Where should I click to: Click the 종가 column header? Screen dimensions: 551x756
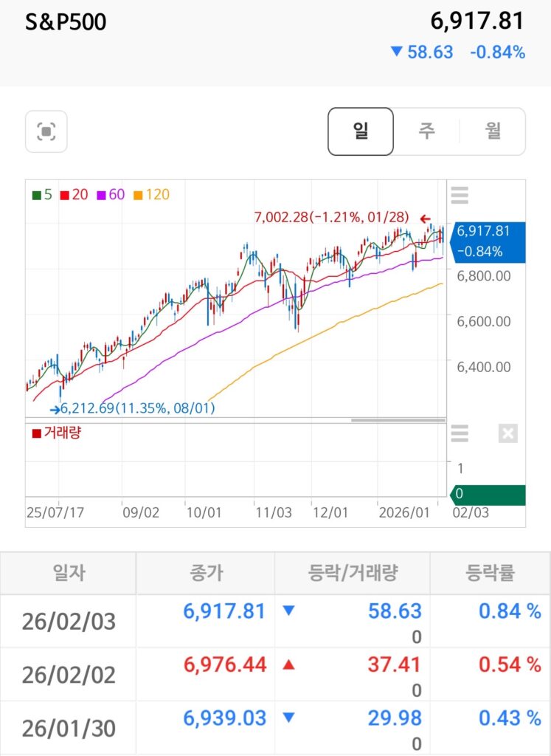click(205, 572)
